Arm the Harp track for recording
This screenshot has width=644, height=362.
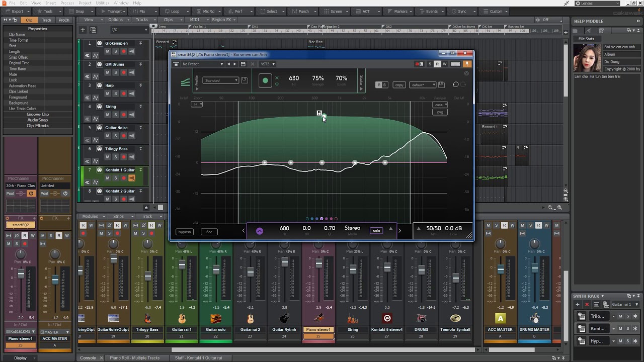(124, 94)
